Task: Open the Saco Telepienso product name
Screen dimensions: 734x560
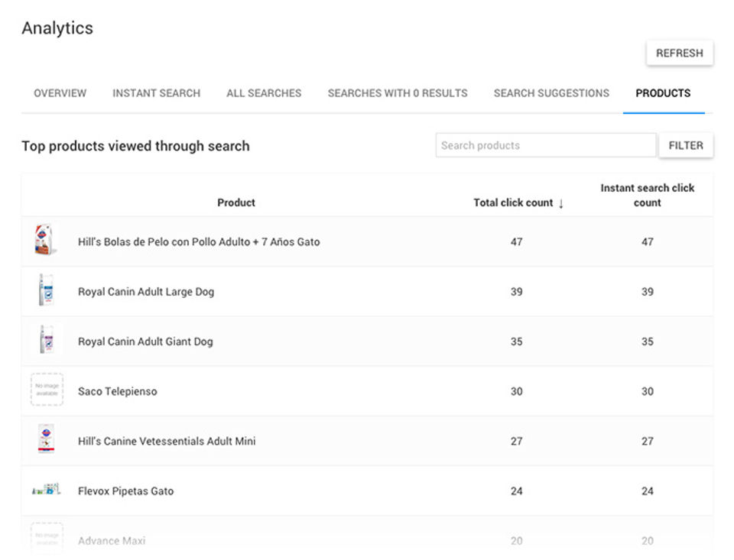Action: pyautogui.click(x=117, y=391)
